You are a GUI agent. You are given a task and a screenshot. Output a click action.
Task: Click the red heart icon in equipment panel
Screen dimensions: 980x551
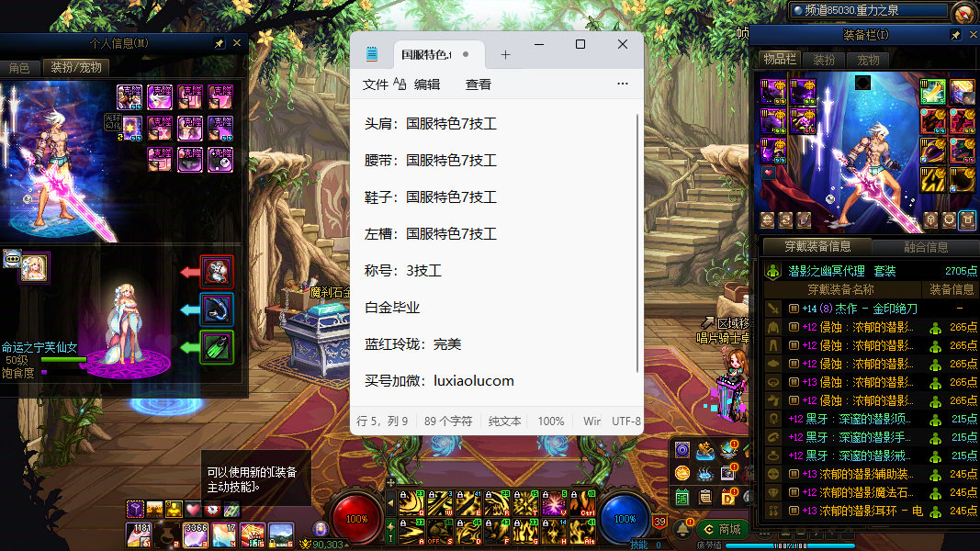coord(769,173)
